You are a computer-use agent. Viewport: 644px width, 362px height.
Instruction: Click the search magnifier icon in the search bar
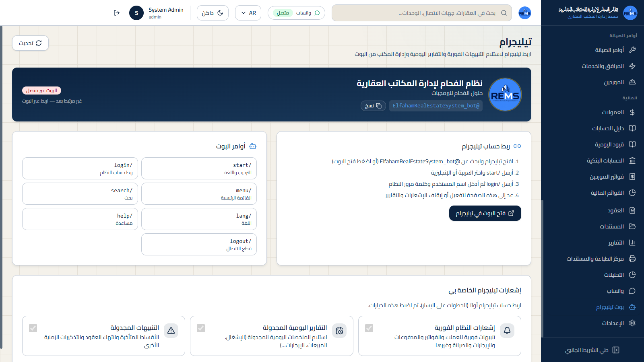coord(504,13)
